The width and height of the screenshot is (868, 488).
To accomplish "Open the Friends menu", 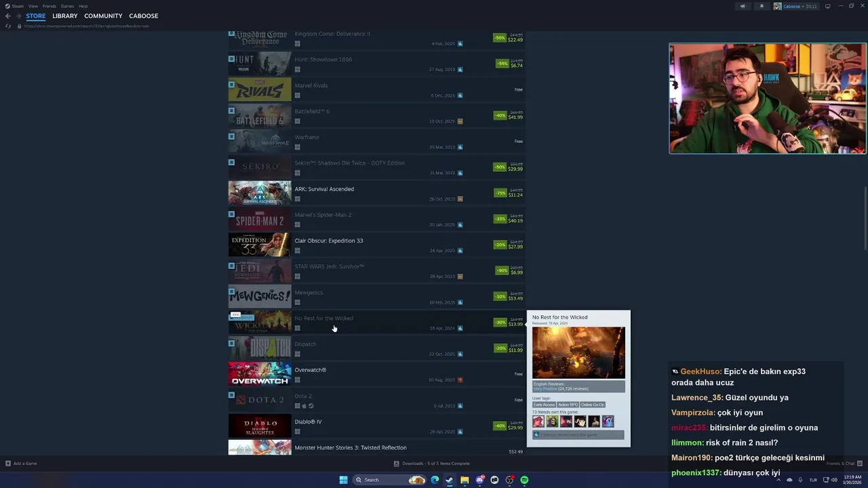I will (x=50, y=6).
